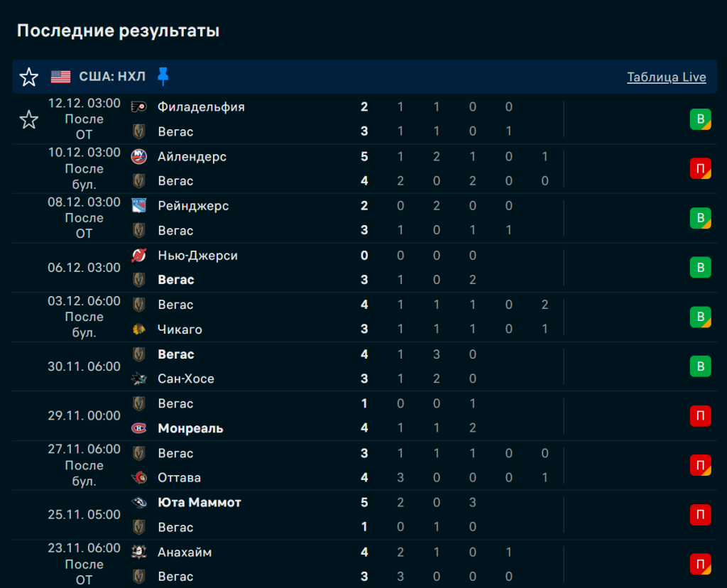Screen dimensions: 727x588
Task: Click red П badge for Юта Маммот match
Action: point(700,515)
